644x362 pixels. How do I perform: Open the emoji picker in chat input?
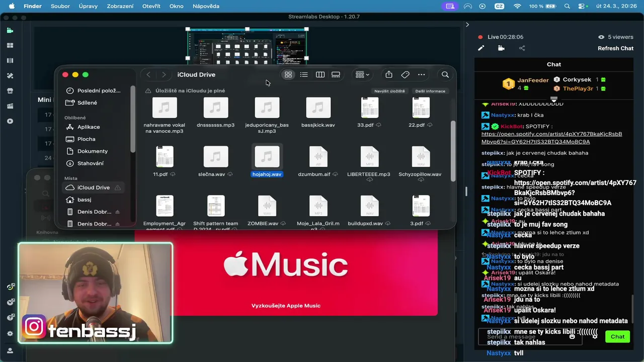(x=572, y=336)
